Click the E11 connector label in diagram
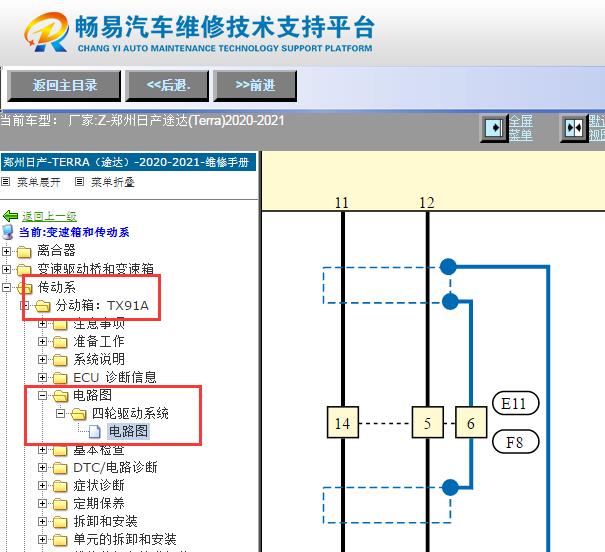Screen dimensions: 605x552 (515, 403)
